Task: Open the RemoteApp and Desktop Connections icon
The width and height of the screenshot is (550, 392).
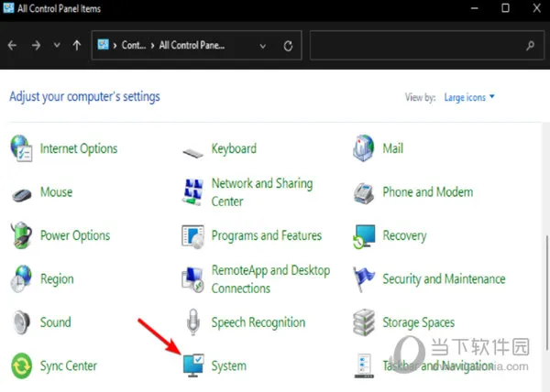Action: point(192,280)
